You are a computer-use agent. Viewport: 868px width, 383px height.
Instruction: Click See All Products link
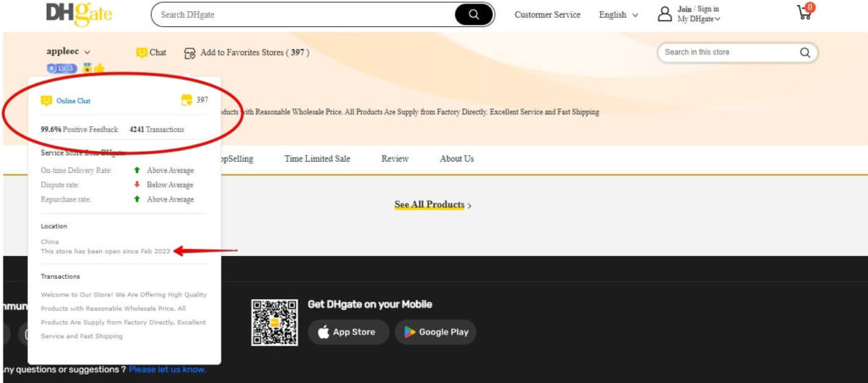[x=433, y=205]
